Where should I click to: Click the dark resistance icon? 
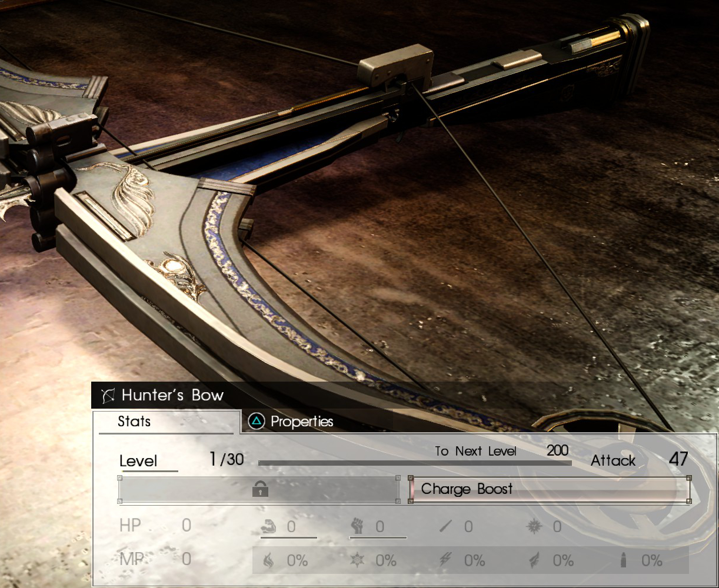pos(534,561)
